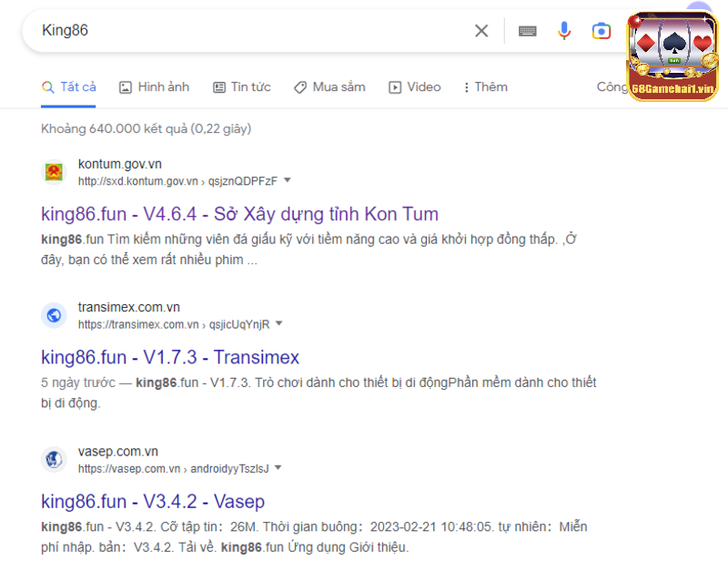
Task: Click the vasep.com.vn site name
Action: pos(118,452)
